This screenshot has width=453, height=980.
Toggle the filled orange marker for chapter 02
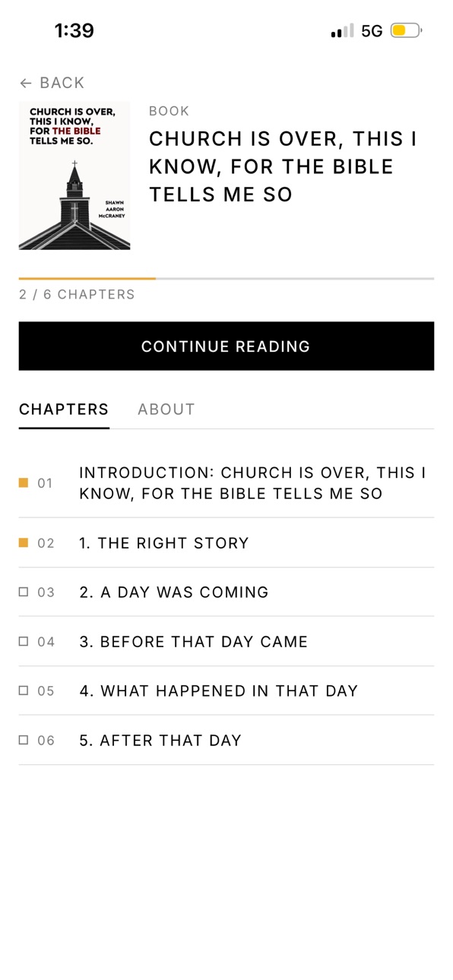coord(24,542)
